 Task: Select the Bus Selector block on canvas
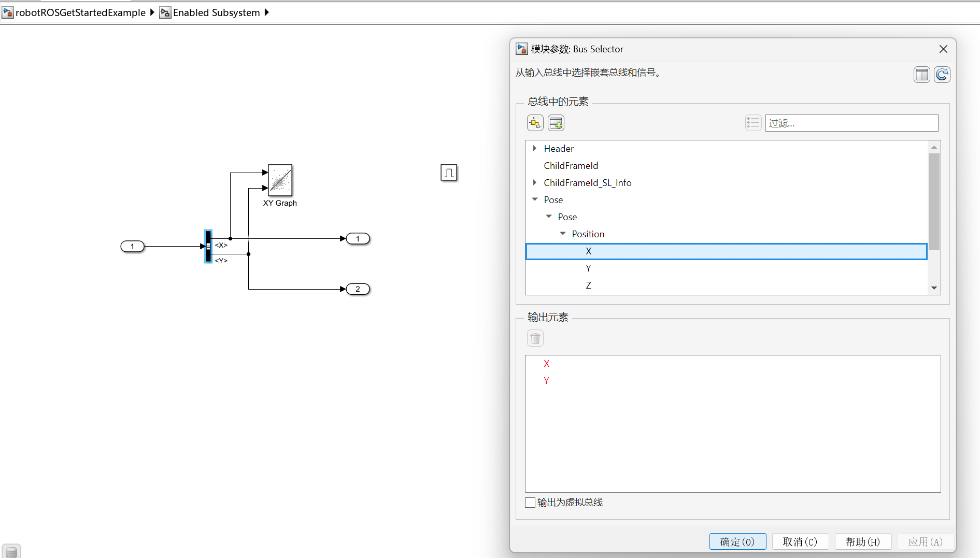(x=208, y=247)
